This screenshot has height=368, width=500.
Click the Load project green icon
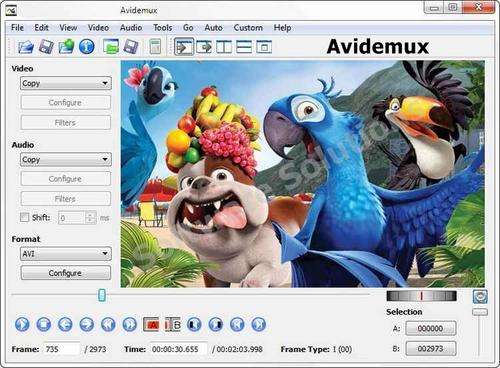click(111, 47)
